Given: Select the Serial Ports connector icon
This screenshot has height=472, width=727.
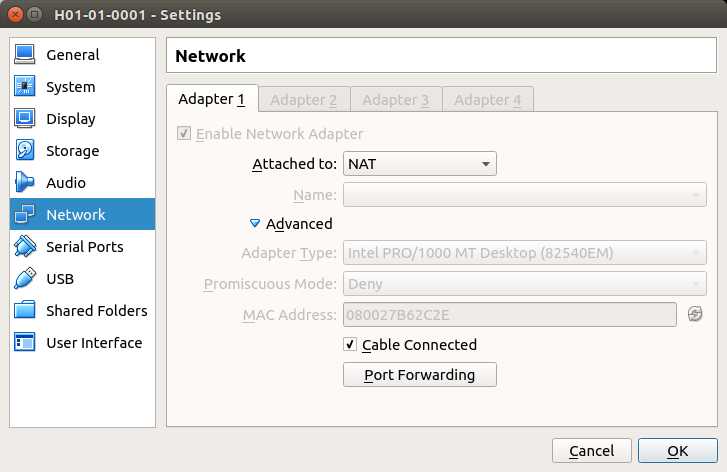Looking at the screenshot, I should click(x=25, y=246).
